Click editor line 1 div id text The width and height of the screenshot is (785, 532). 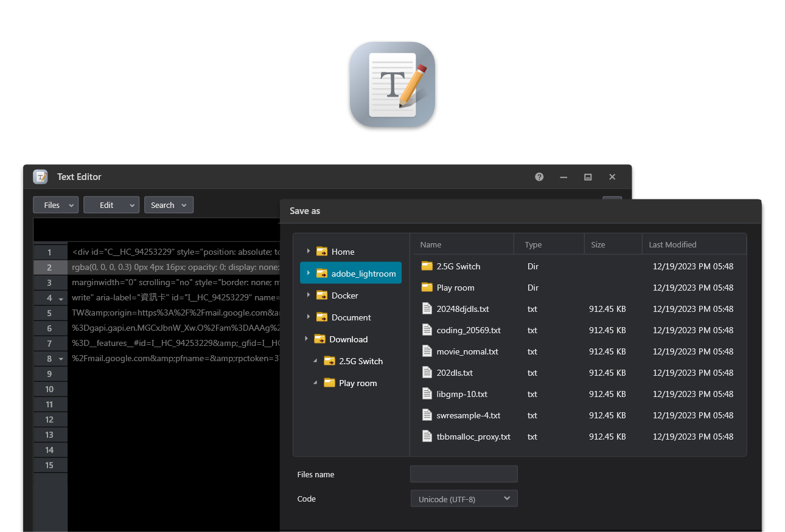click(175, 252)
